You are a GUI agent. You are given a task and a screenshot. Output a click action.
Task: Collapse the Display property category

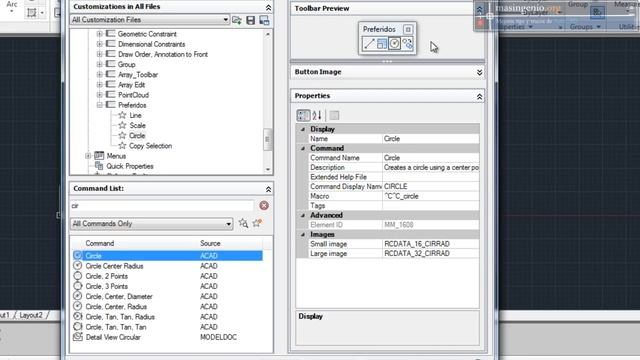pos(303,129)
